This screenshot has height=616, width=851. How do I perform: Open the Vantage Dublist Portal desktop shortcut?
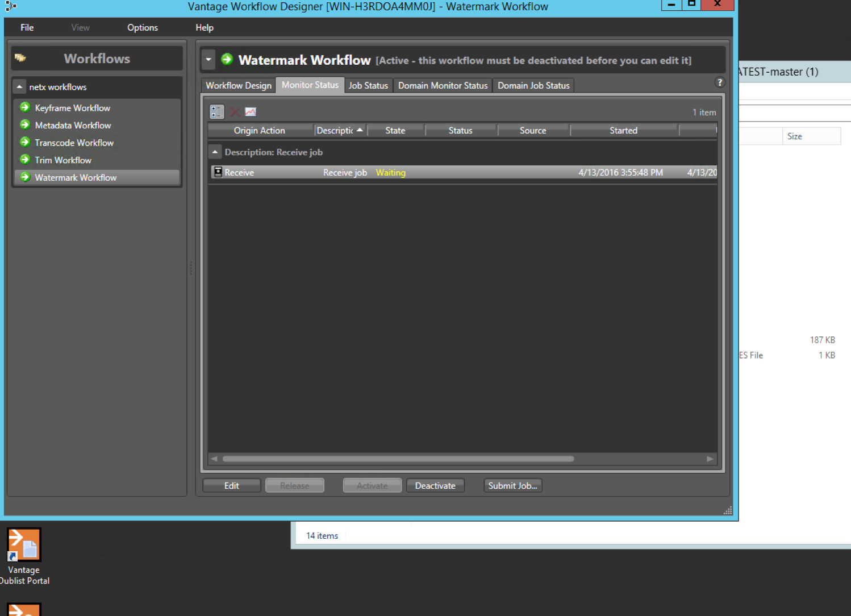click(24, 556)
